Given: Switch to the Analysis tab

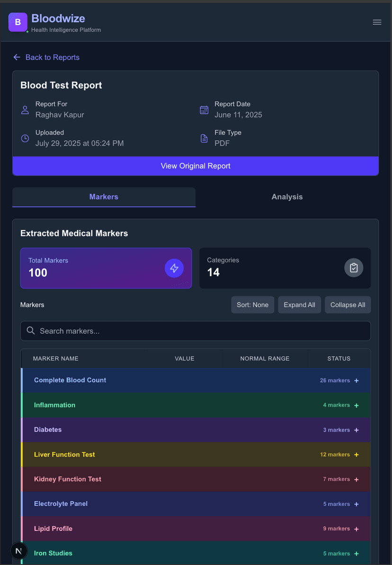Looking at the screenshot, I should (287, 197).
